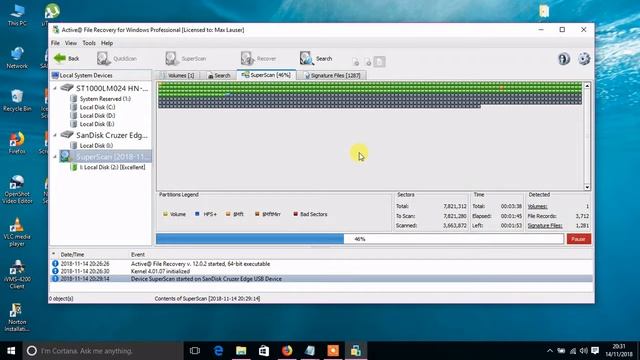Open the help icon in the toolbar
Image resolution: width=640 pixels, height=360 pixels.
pyautogui.click(x=564, y=59)
